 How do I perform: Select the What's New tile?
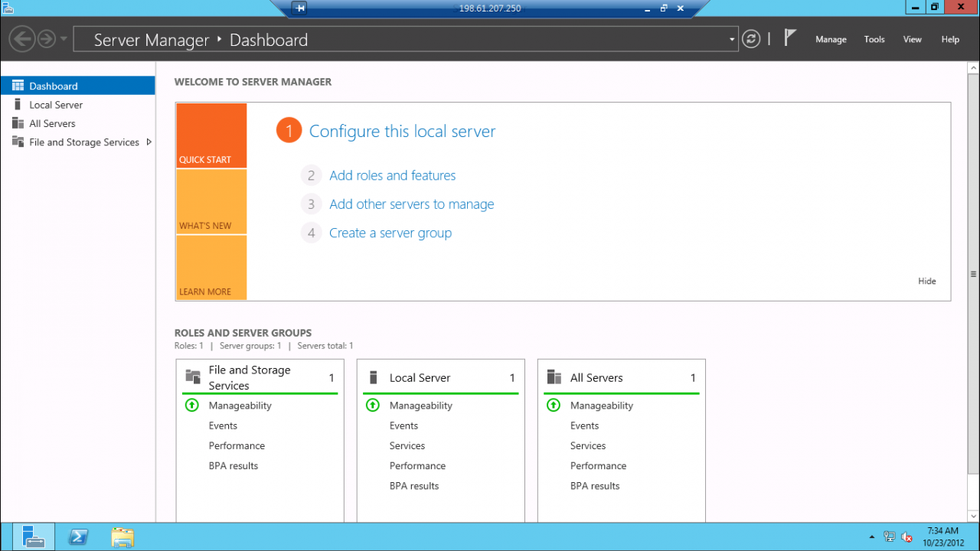211,202
